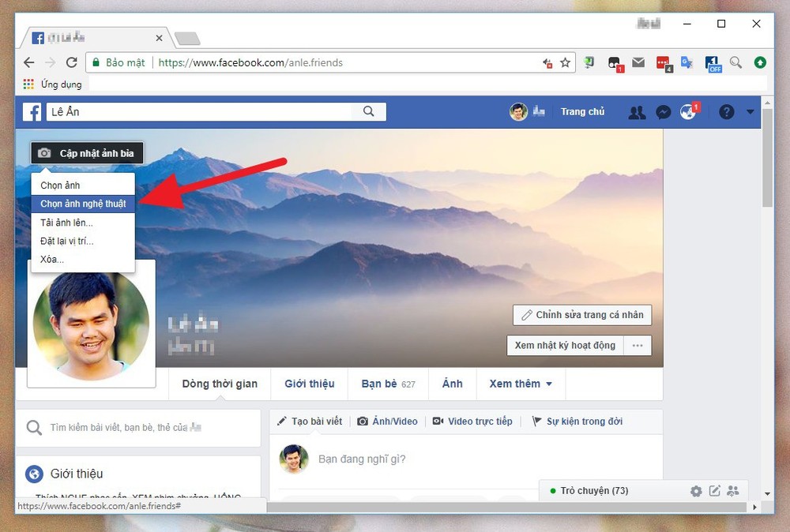Choose Xóa... menu option
Screen dimensions: 790x532
tap(83, 260)
